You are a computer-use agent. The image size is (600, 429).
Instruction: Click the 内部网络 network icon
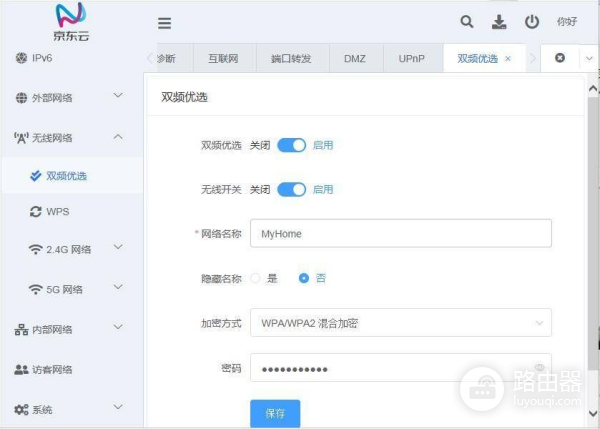pyautogui.click(x=21, y=329)
